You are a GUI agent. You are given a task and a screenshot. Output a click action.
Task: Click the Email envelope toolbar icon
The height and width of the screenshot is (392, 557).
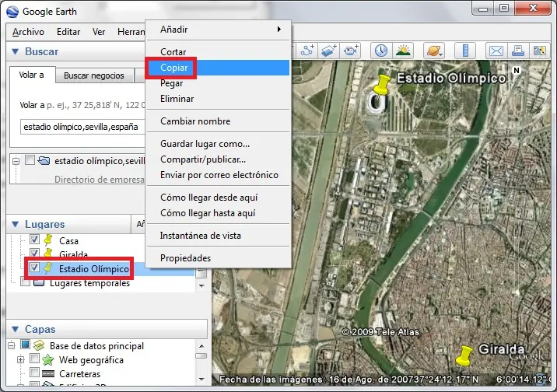(x=496, y=51)
